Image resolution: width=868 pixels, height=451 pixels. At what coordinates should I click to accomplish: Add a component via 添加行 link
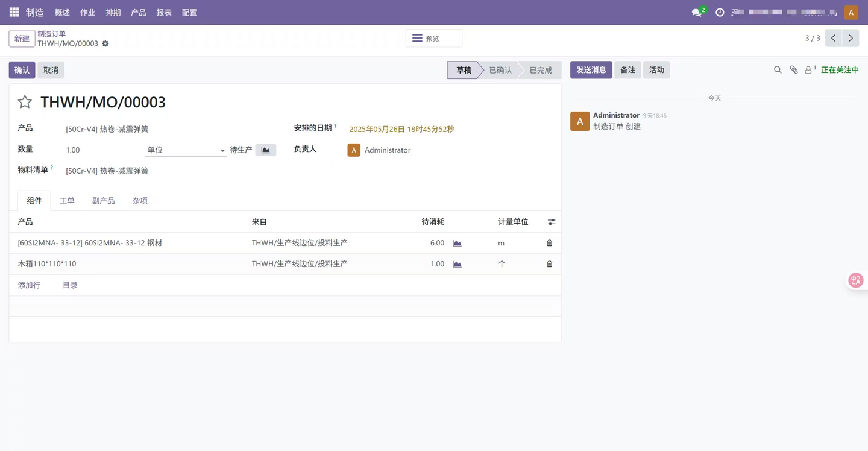tap(28, 285)
